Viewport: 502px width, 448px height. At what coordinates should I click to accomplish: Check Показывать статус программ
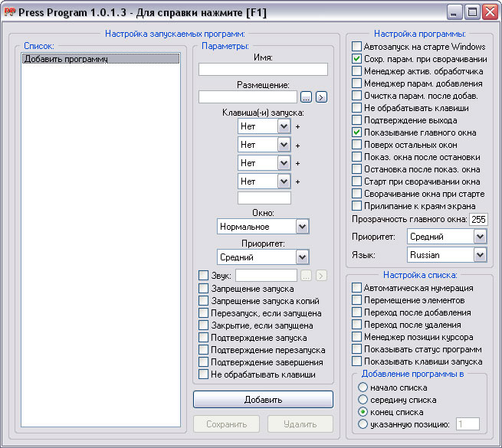point(356,349)
